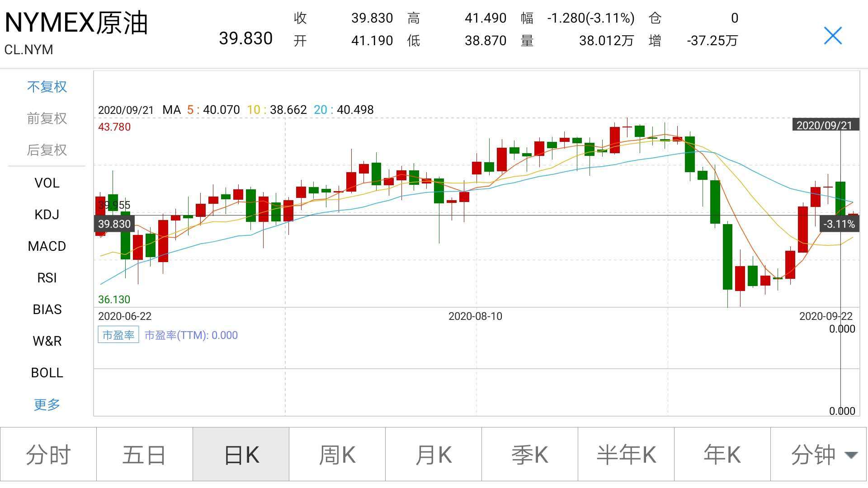Switch to the 月K tab
This screenshot has height=488, width=868.
[x=434, y=455]
